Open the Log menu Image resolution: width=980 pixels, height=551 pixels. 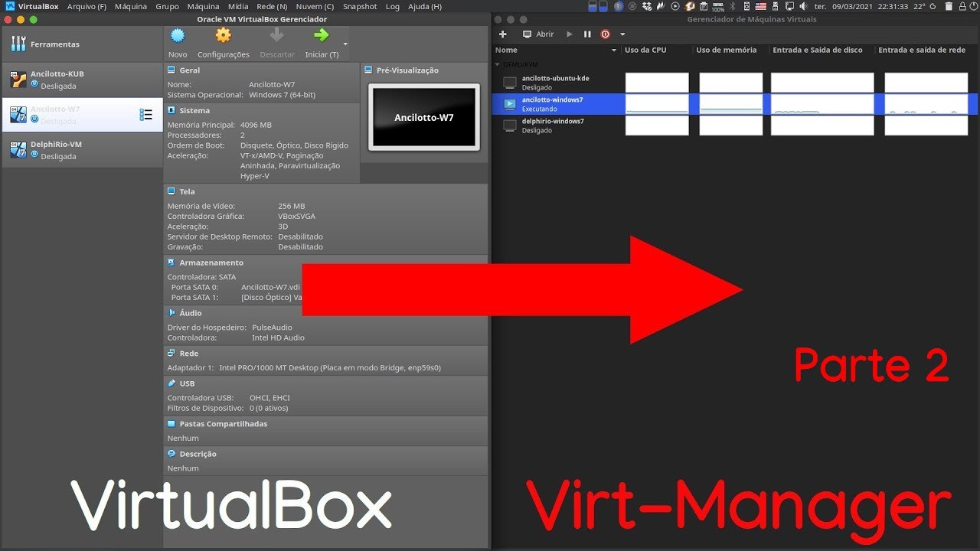tap(392, 6)
